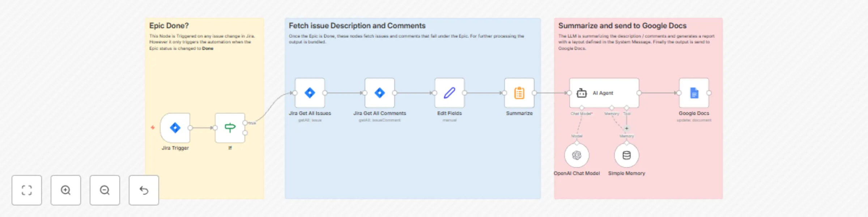Click the fit-to-view canvas button
This screenshot has height=217, width=868.
click(27, 190)
